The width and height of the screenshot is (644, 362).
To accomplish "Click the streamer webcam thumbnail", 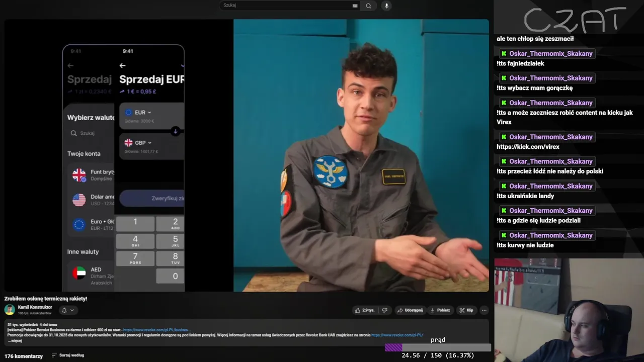I will (x=569, y=310).
